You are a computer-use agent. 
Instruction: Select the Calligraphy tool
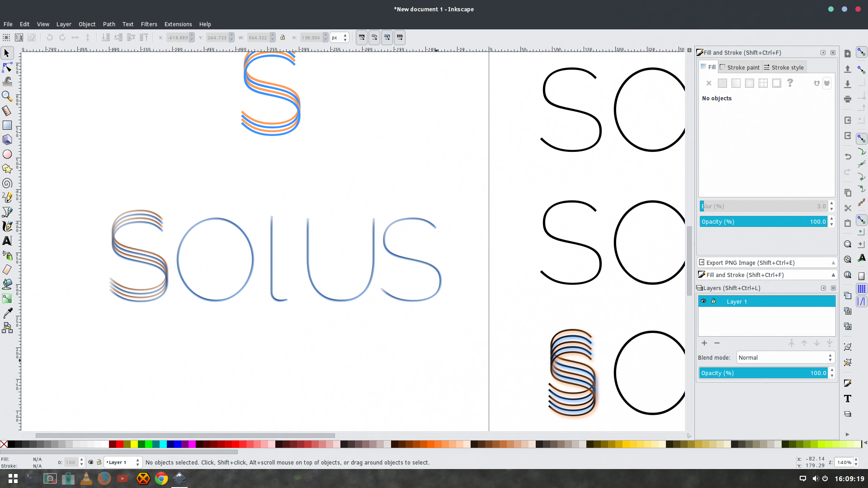7,226
